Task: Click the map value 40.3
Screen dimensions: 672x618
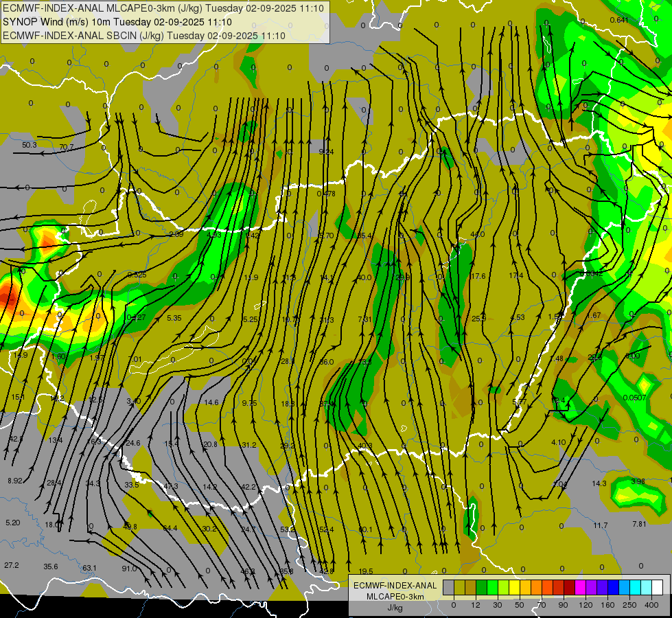Action: (x=364, y=446)
